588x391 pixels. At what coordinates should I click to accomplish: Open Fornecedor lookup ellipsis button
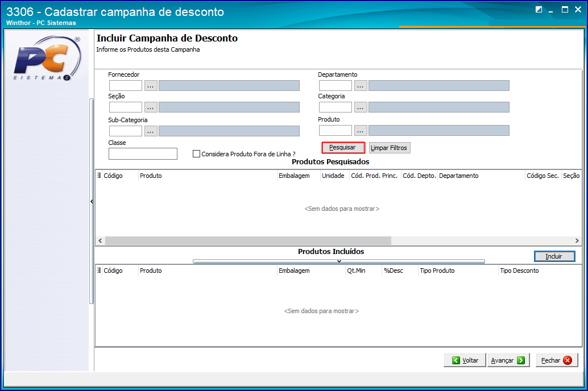tap(151, 86)
